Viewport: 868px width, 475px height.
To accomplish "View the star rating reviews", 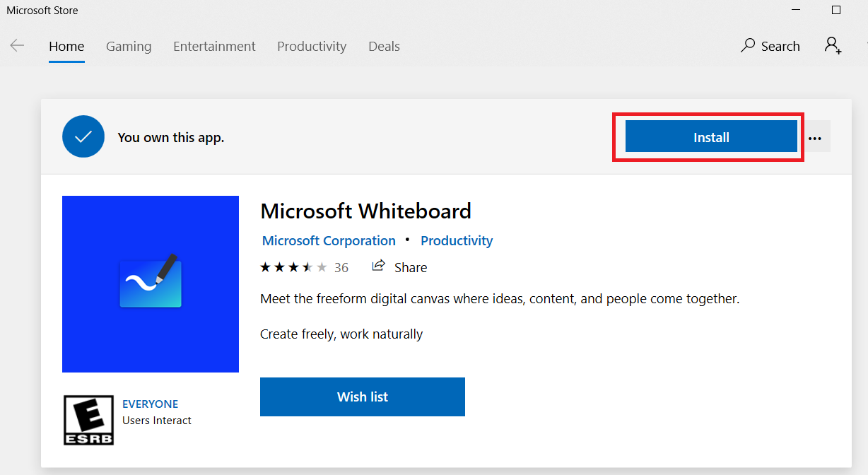I will [x=294, y=267].
